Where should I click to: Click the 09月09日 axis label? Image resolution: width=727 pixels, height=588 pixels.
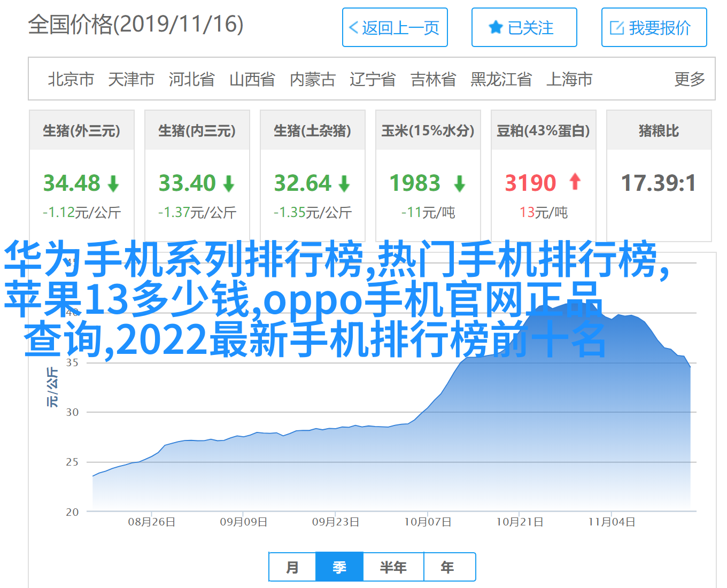pos(244,522)
